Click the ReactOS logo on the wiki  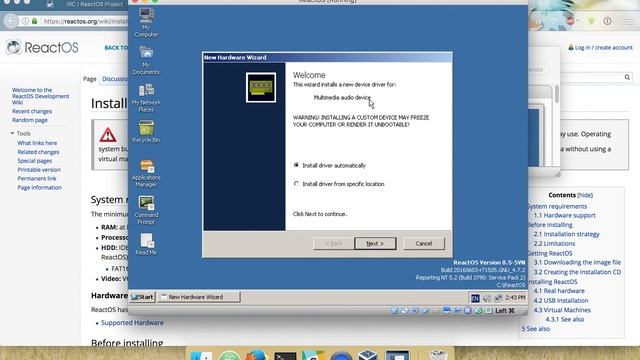[x=42, y=47]
